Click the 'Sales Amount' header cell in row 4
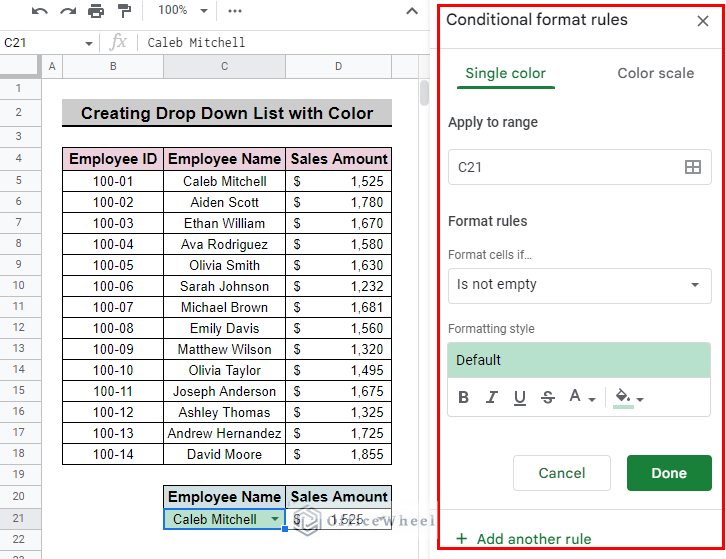Image resolution: width=726 pixels, height=559 pixels. pos(338,159)
